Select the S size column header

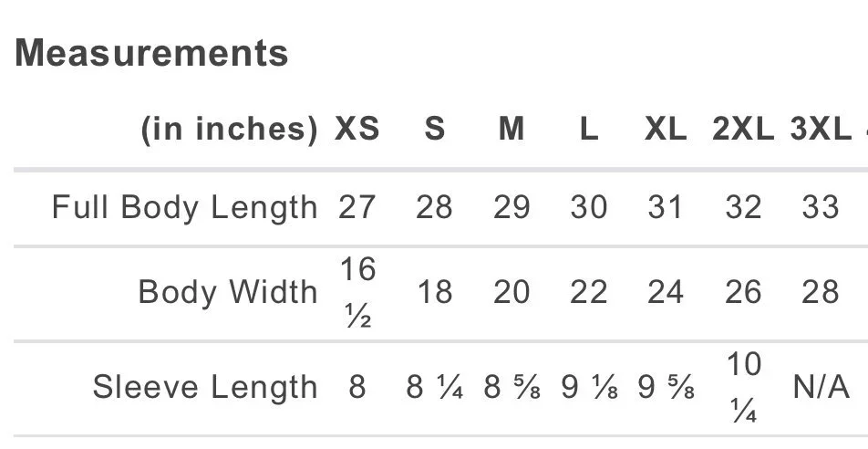tap(435, 130)
